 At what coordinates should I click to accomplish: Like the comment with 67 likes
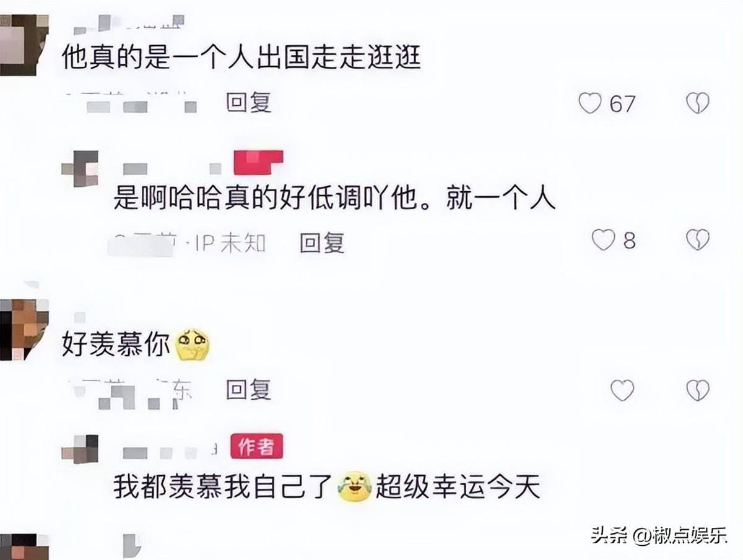tap(590, 103)
